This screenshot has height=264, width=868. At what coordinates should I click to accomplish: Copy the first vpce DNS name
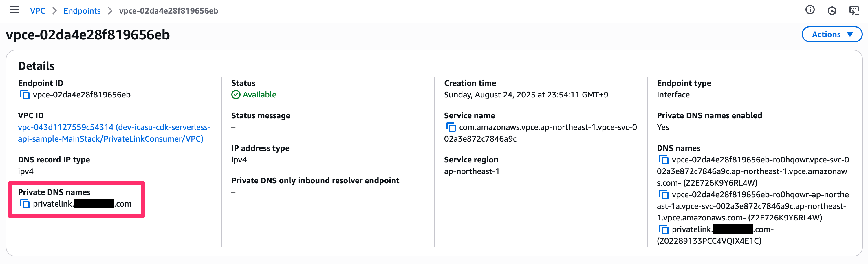pyautogui.click(x=664, y=160)
